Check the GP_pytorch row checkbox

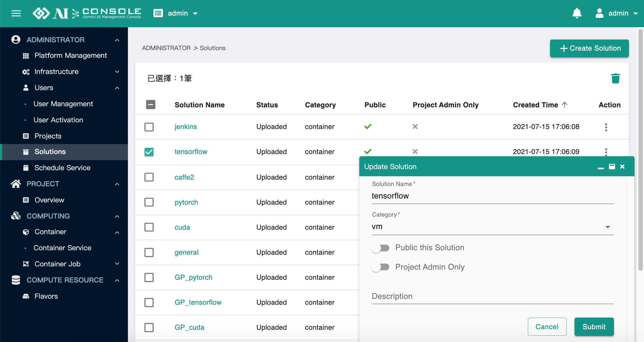tap(149, 277)
